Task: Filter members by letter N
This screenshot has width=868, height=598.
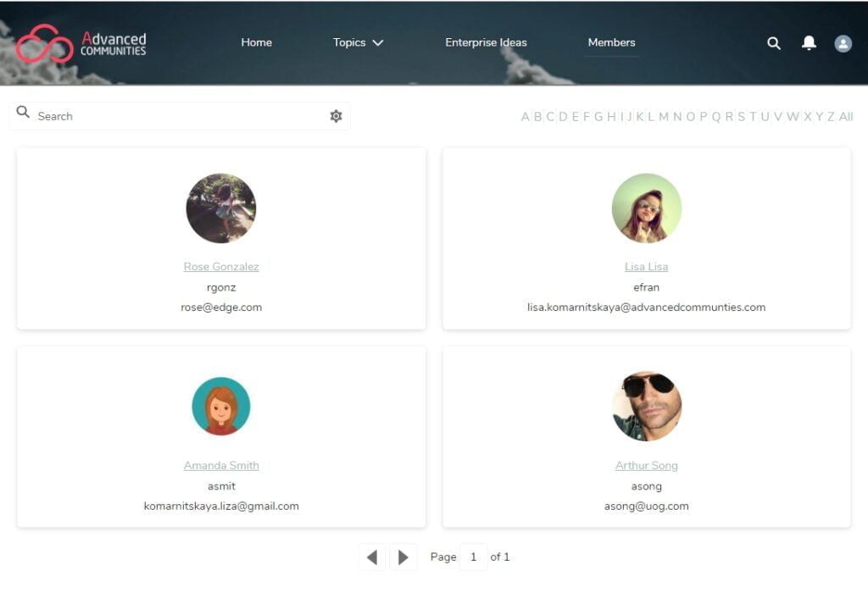Action: (677, 117)
